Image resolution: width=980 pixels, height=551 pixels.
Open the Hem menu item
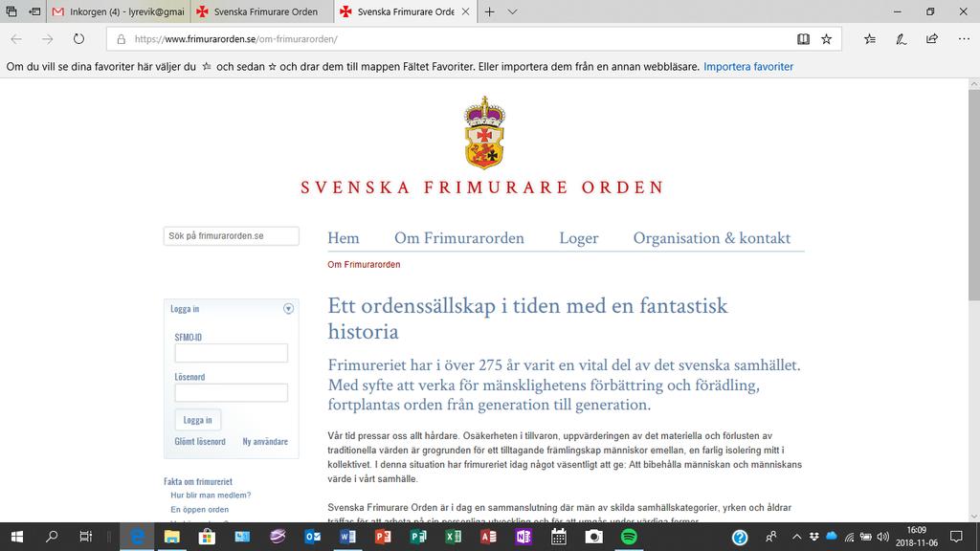pos(344,238)
